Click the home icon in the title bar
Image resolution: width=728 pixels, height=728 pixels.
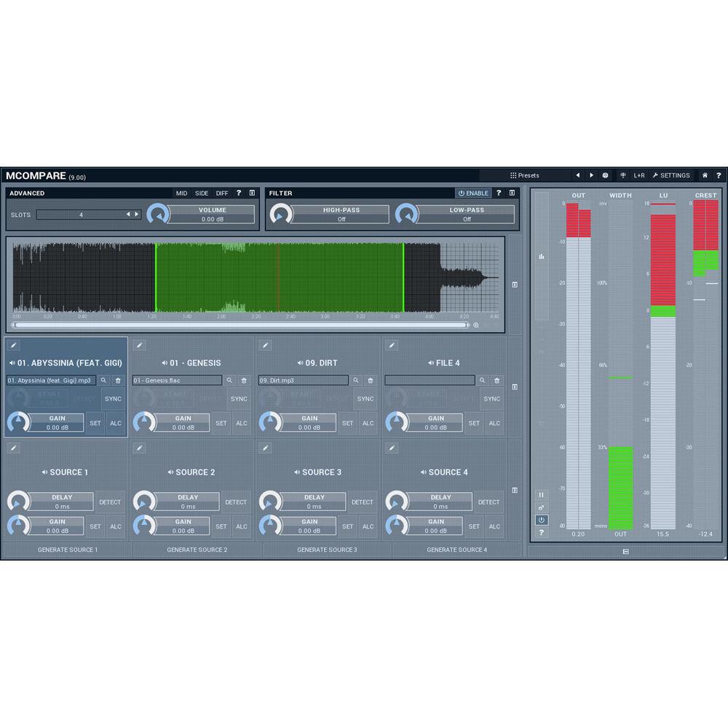point(703,175)
